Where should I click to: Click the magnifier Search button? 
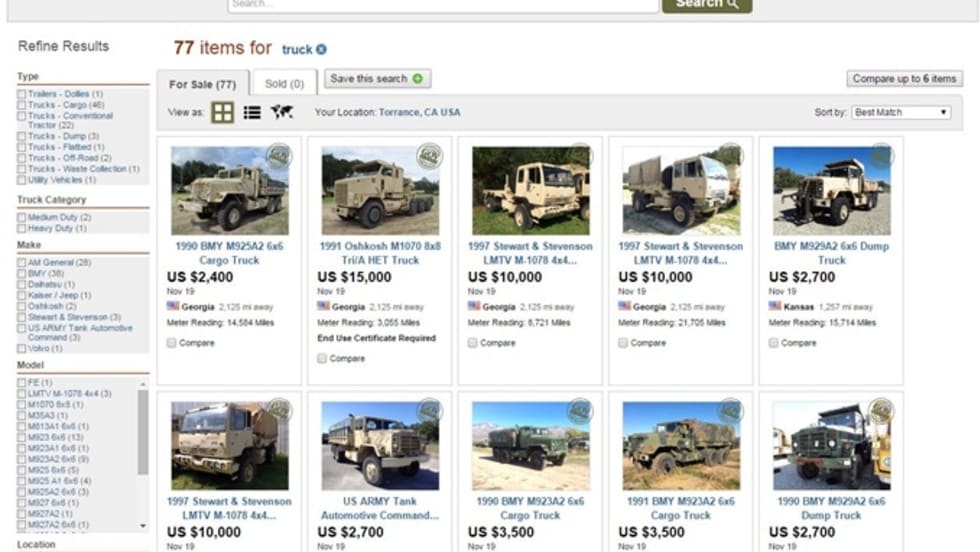tap(707, 4)
